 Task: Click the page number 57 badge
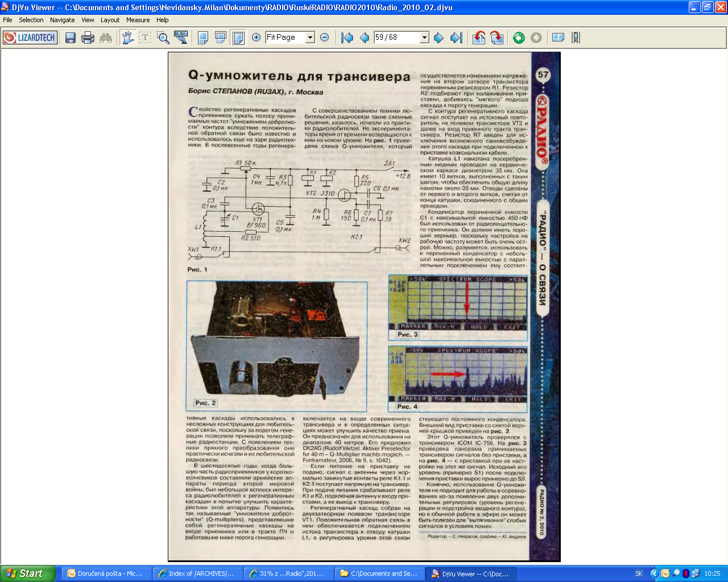click(x=543, y=74)
